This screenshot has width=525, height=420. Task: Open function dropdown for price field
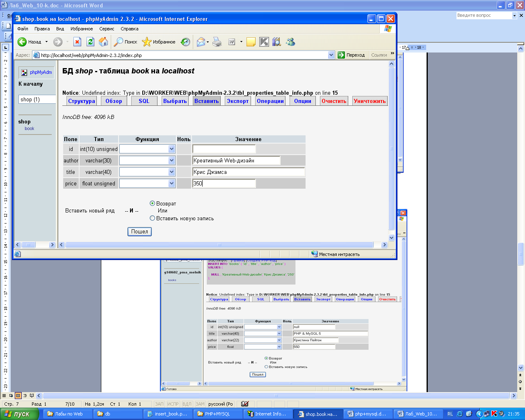(172, 183)
